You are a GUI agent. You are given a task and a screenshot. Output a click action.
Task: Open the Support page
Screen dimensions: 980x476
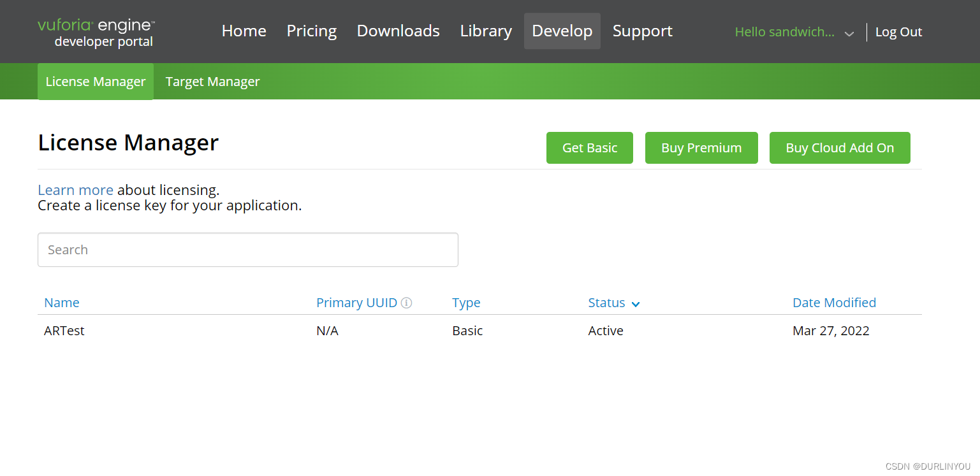[x=643, y=31]
